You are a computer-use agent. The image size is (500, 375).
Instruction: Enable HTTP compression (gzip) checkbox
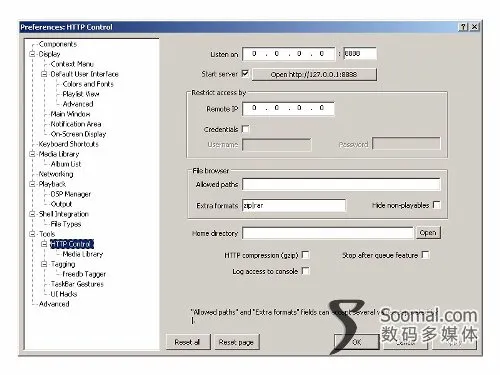(x=305, y=255)
